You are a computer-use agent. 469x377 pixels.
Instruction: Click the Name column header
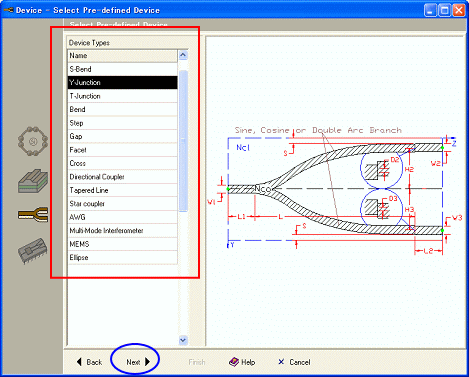122,56
